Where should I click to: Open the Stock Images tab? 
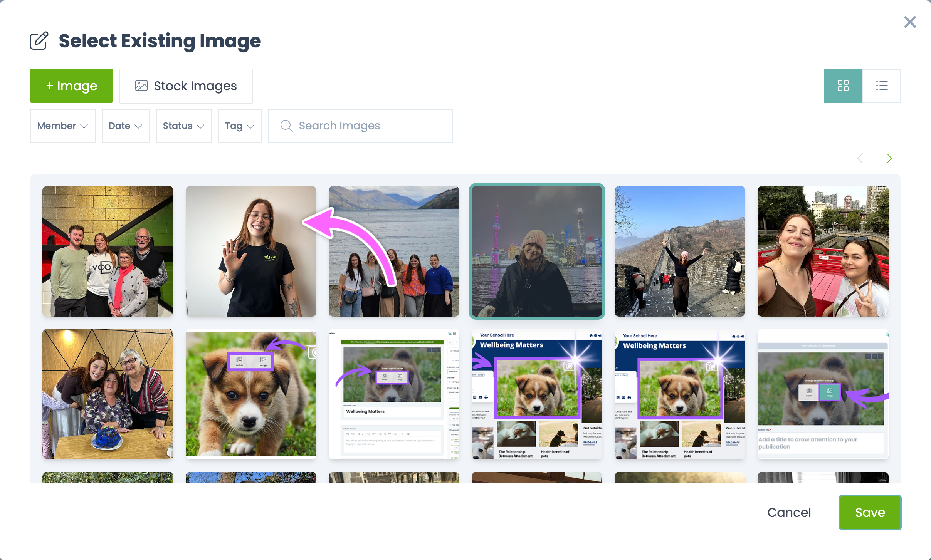186,86
